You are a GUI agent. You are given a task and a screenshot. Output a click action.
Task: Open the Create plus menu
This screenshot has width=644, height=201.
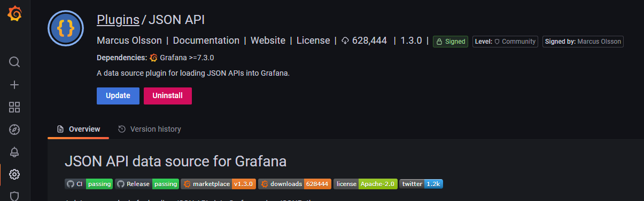pos(14,85)
